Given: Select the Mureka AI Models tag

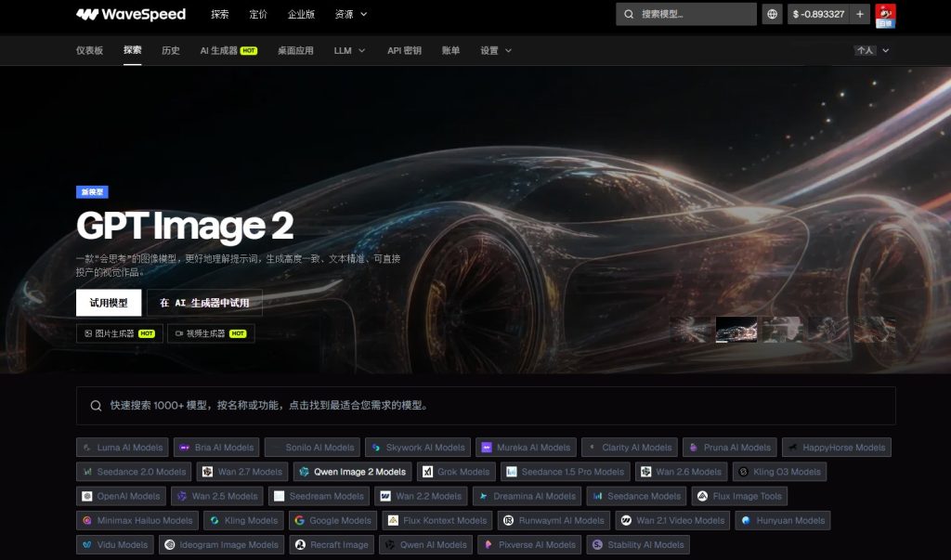Looking at the screenshot, I should pos(526,447).
